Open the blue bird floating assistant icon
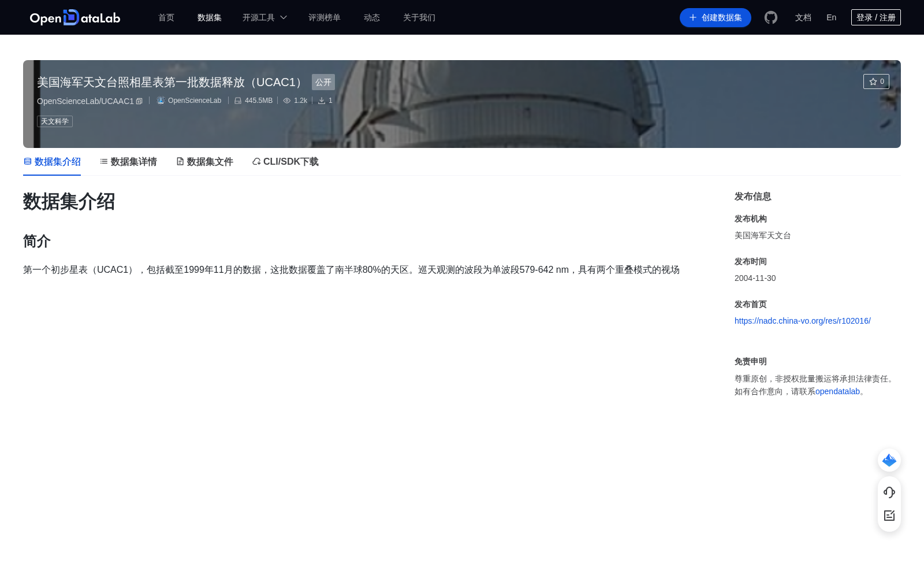Image resolution: width=924 pixels, height=578 pixels. (x=889, y=460)
